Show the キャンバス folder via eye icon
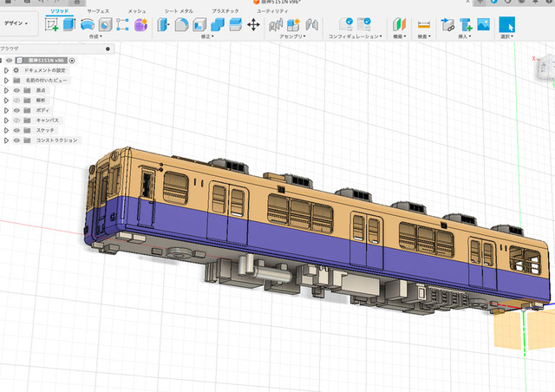 (16, 121)
